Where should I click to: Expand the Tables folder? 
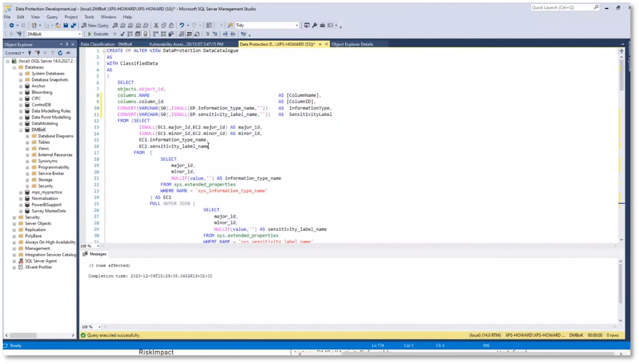(27, 142)
